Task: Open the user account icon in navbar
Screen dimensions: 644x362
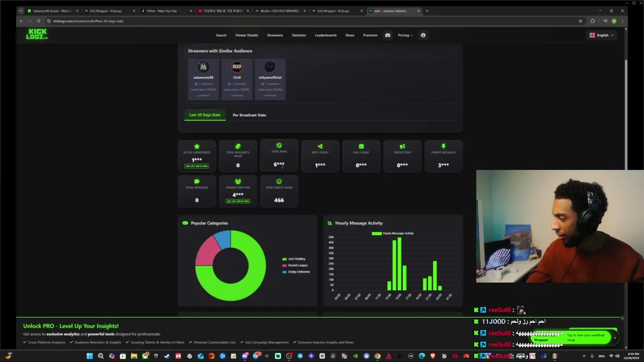Action: pos(423,35)
